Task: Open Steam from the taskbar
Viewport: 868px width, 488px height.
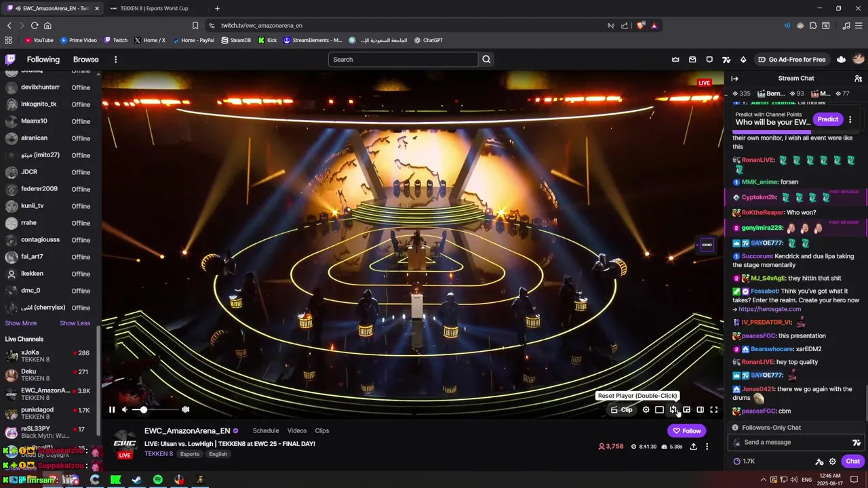Action: (136, 480)
